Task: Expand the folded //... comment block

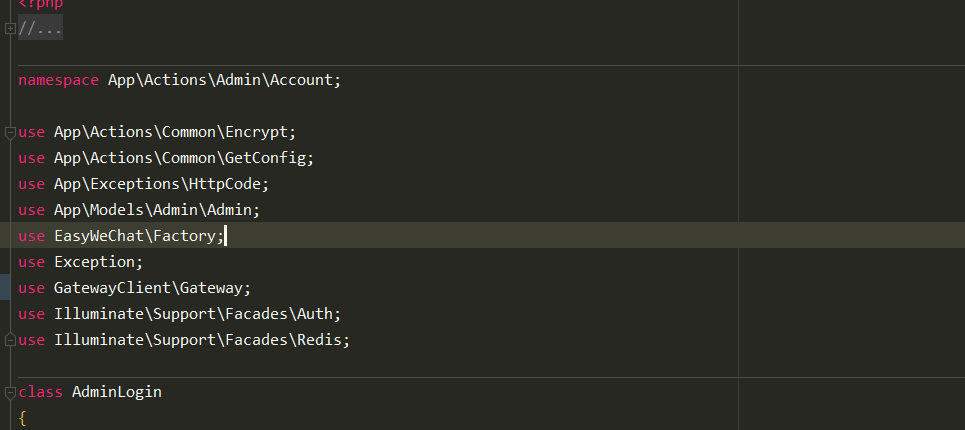Action: pyautogui.click(x=10, y=28)
